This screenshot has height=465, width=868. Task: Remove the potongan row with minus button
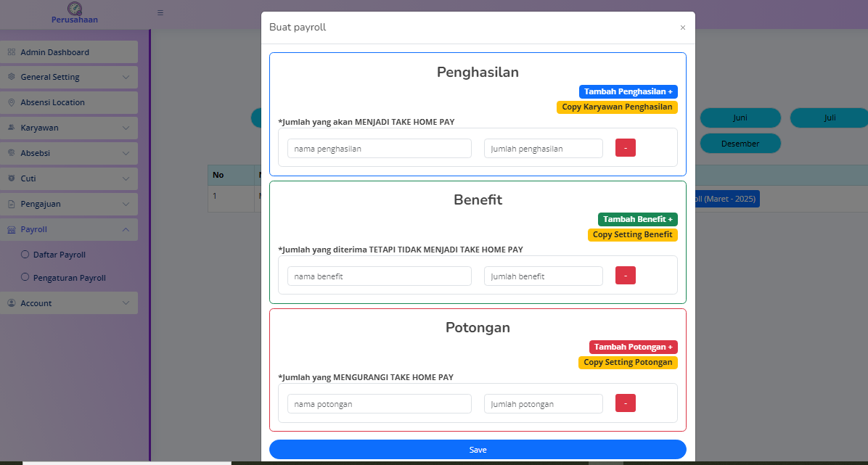coord(625,403)
